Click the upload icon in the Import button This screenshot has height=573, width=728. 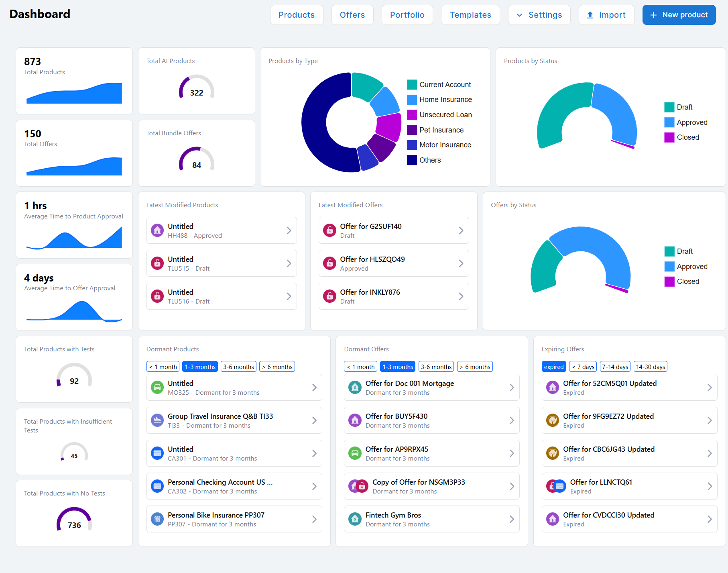tap(590, 15)
